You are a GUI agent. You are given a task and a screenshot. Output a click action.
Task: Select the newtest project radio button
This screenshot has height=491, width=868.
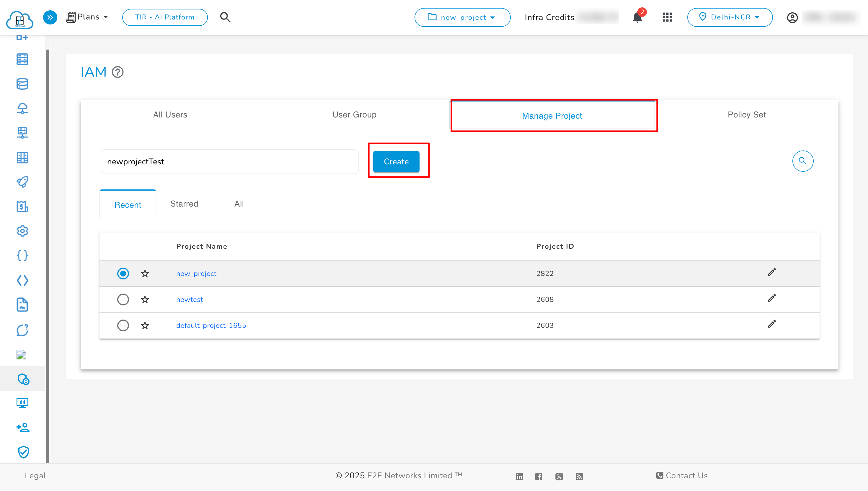click(123, 299)
